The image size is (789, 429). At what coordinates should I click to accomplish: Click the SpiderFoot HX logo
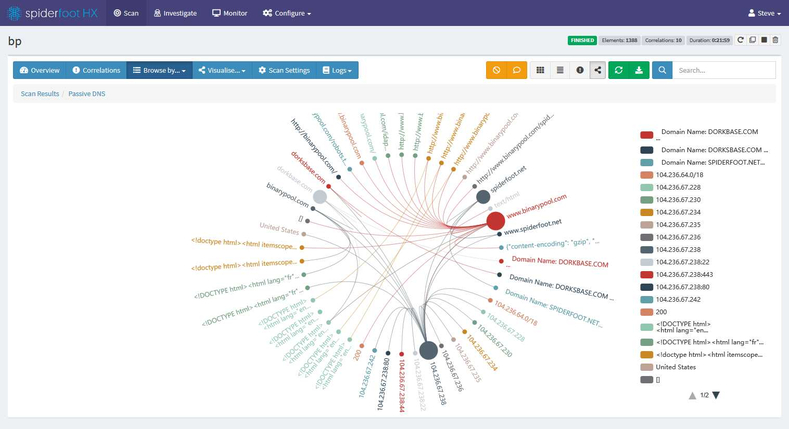[x=53, y=13]
